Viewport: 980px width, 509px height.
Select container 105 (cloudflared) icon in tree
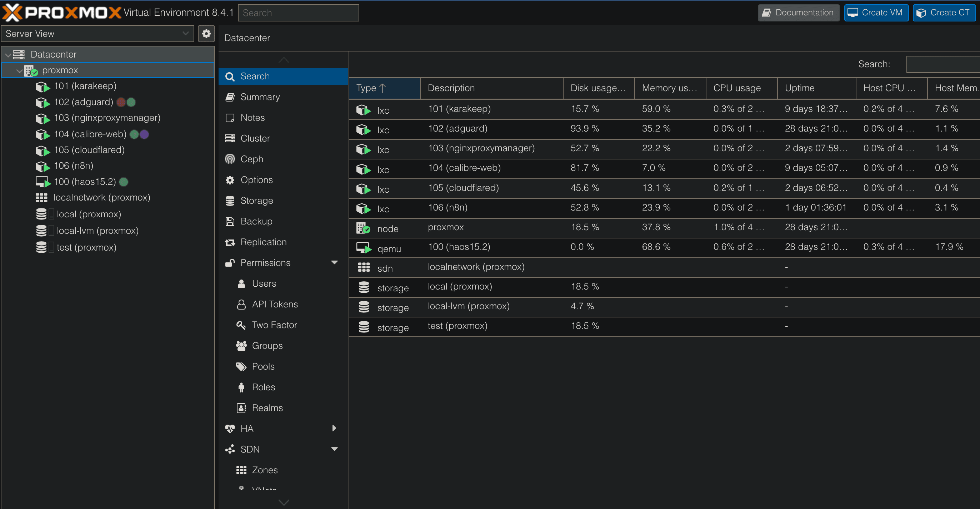(x=42, y=150)
